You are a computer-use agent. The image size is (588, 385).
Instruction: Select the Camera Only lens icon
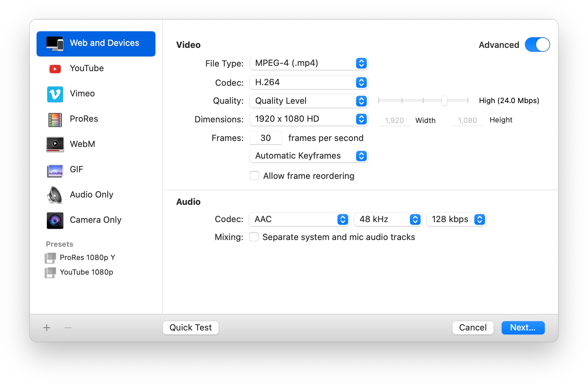[x=55, y=220]
